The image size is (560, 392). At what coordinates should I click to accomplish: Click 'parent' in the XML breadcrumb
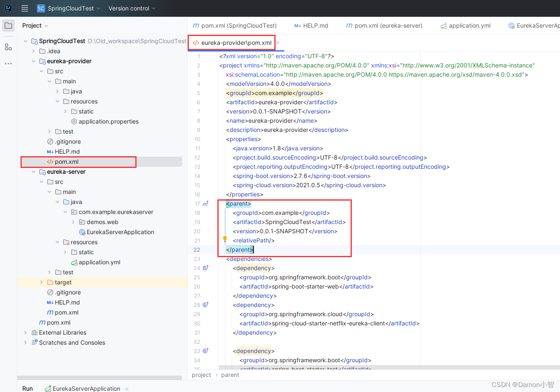coord(230,375)
